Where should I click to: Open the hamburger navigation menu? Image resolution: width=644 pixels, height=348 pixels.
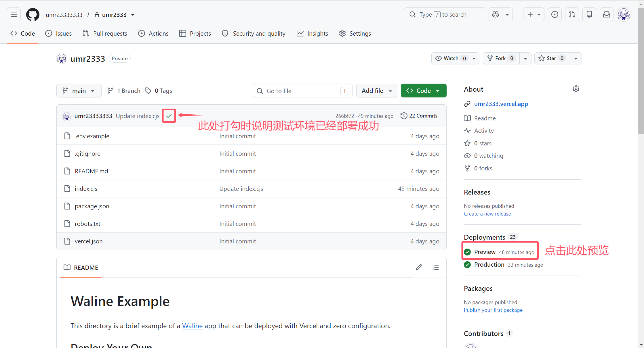coord(14,14)
